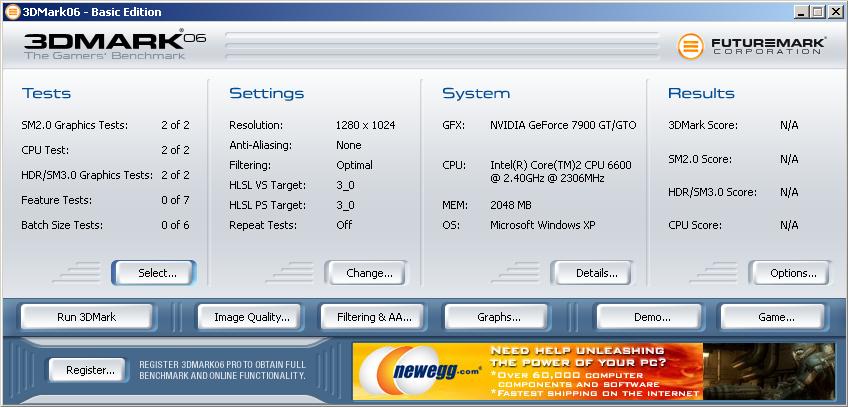Open the Graphs tool
The height and width of the screenshot is (407, 848).
[x=496, y=317]
